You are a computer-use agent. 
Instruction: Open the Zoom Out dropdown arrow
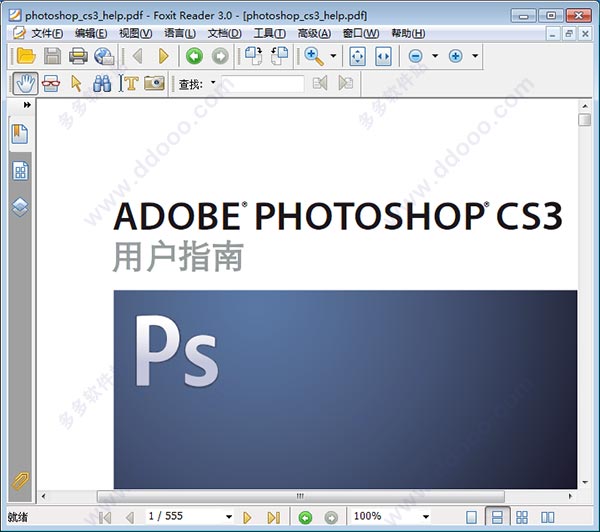pyautogui.click(x=435, y=56)
